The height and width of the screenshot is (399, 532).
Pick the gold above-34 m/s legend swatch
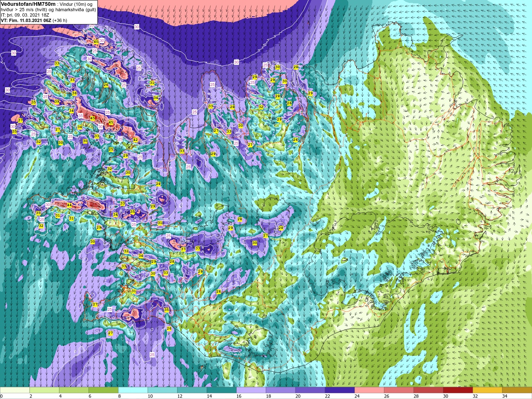517,390
